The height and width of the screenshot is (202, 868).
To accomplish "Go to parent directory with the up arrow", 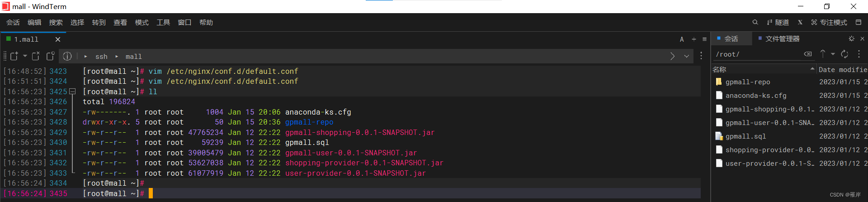I will pyautogui.click(x=823, y=54).
